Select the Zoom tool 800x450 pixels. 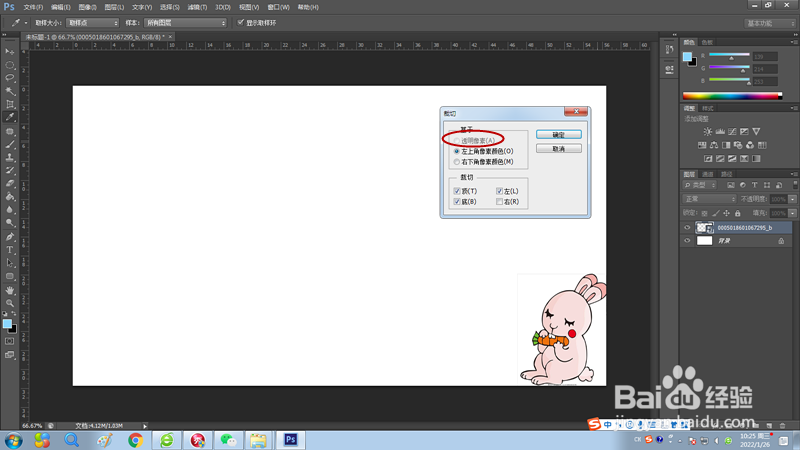[x=10, y=303]
